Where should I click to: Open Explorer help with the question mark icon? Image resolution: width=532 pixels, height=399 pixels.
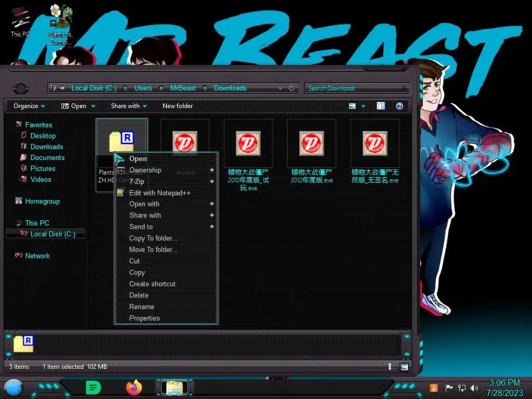(x=400, y=106)
